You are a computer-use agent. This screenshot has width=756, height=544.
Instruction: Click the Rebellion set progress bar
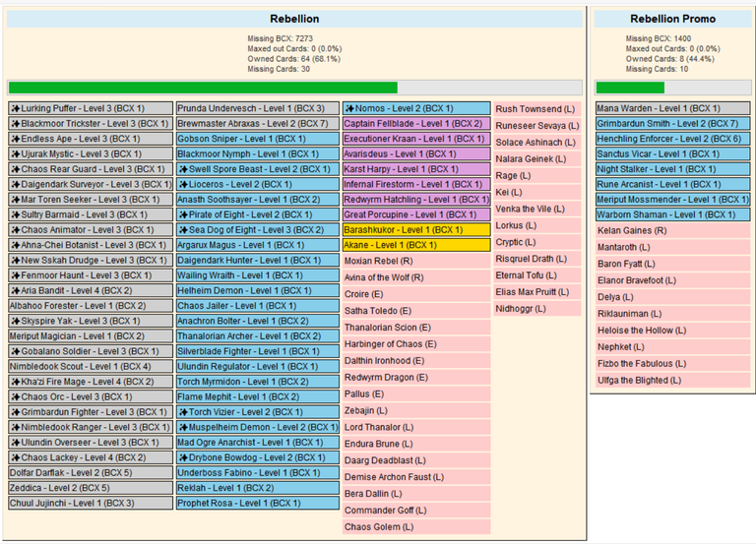click(x=294, y=88)
